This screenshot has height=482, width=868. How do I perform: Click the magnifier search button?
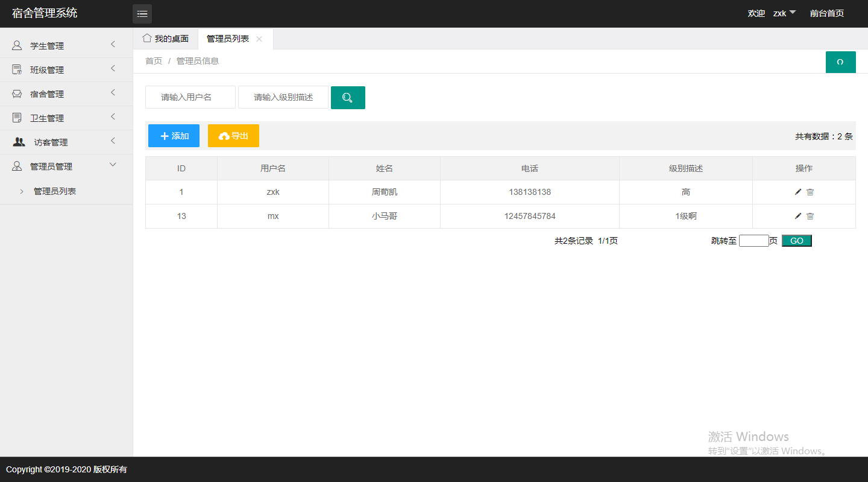348,98
